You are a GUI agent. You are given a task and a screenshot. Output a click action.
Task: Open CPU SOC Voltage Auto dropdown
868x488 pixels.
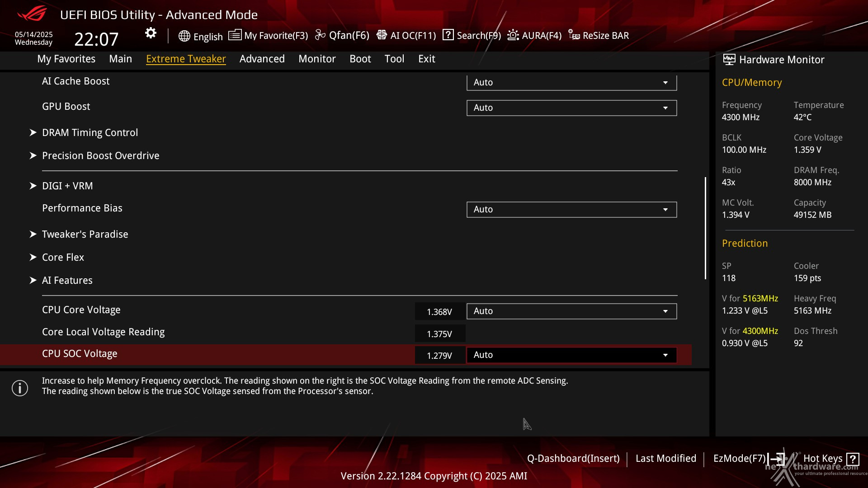pyautogui.click(x=571, y=355)
